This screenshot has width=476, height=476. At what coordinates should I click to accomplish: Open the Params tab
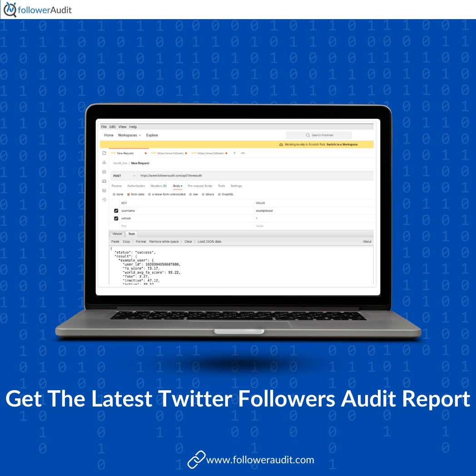(117, 186)
